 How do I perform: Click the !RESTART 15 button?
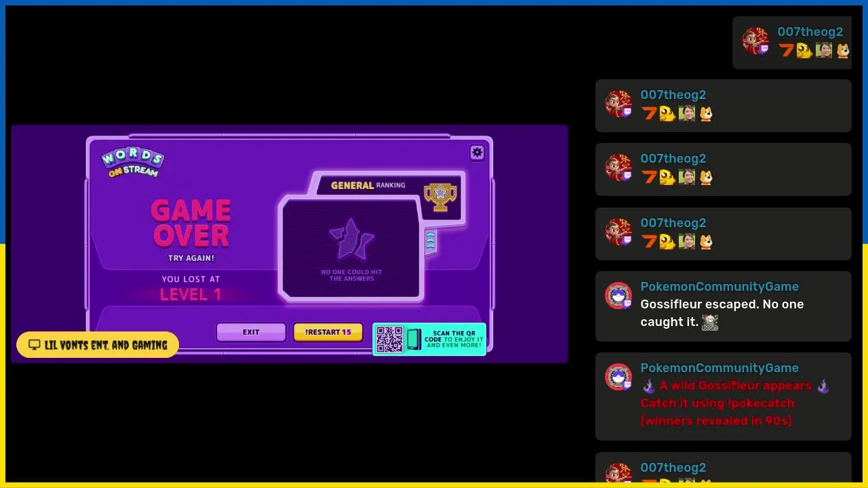pos(328,332)
